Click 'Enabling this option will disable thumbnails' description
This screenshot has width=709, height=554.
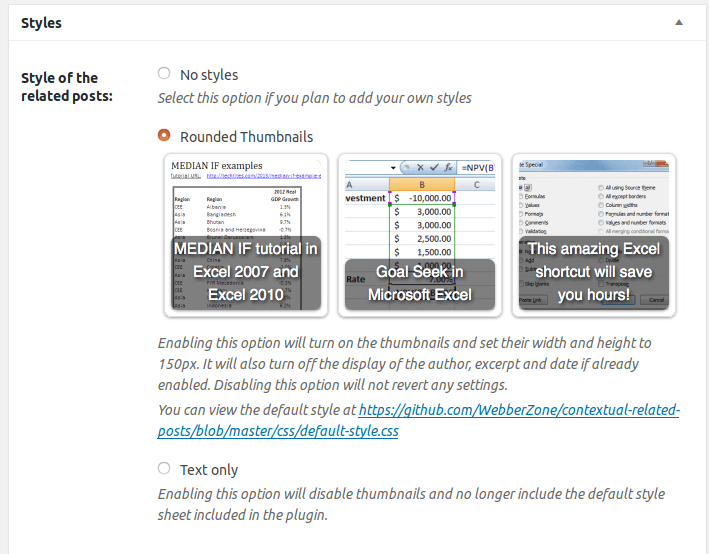coord(411,504)
